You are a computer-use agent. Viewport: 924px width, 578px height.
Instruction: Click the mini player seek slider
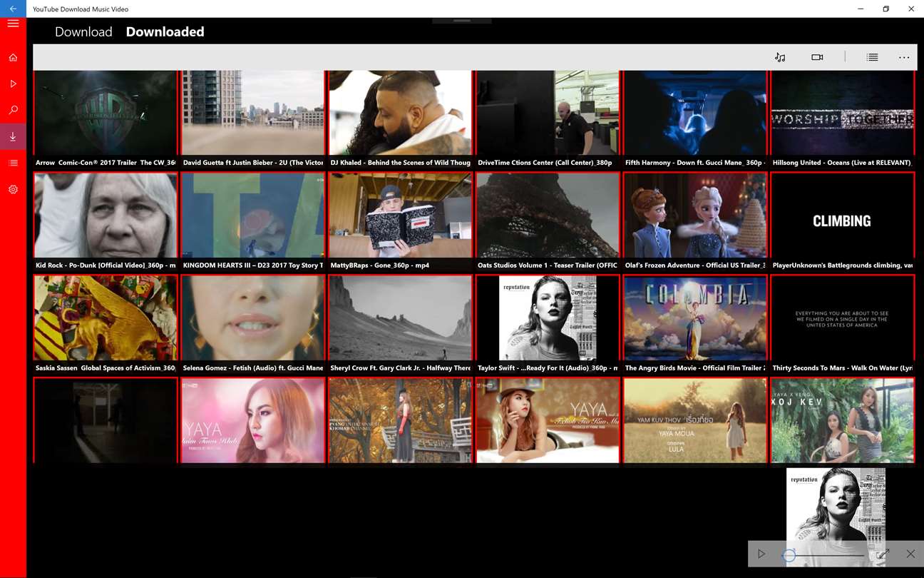click(x=826, y=554)
